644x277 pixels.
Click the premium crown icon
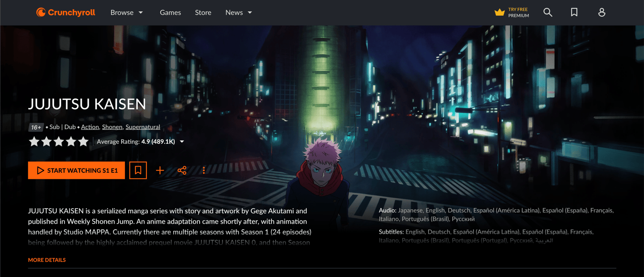tap(499, 13)
